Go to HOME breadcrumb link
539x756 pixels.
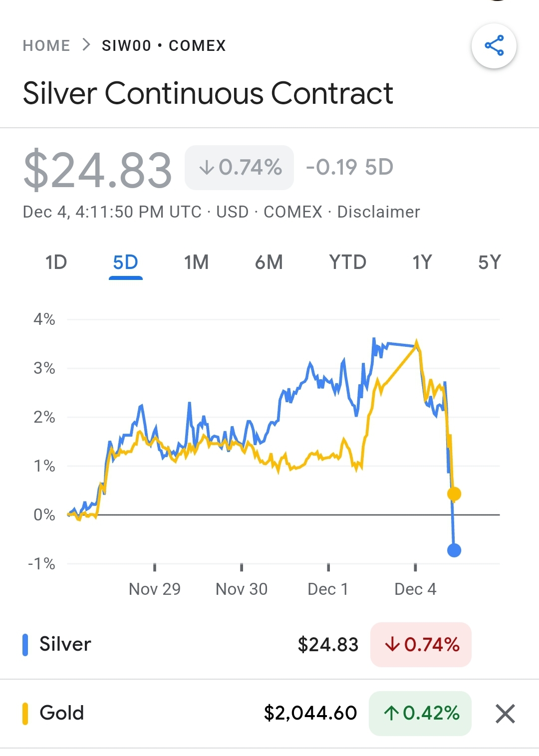click(x=46, y=45)
